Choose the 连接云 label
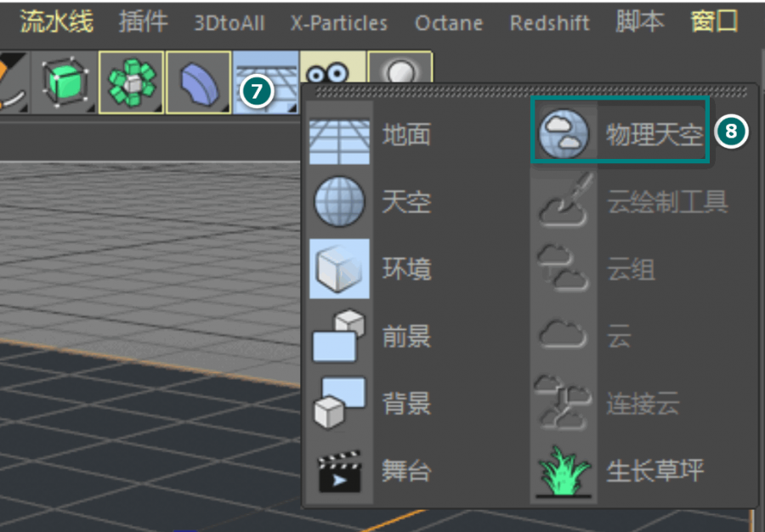The width and height of the screenshot is (765, 532). point(643,404)
